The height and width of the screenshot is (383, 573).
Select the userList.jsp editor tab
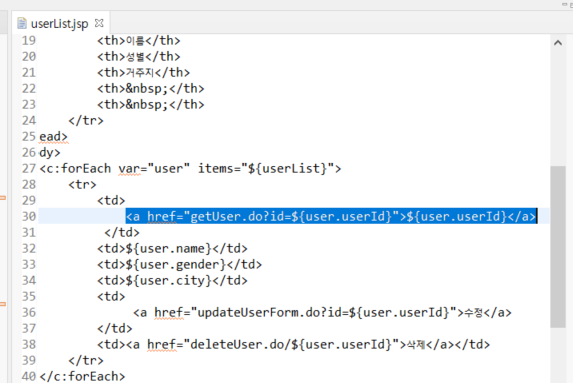[60, 23]
